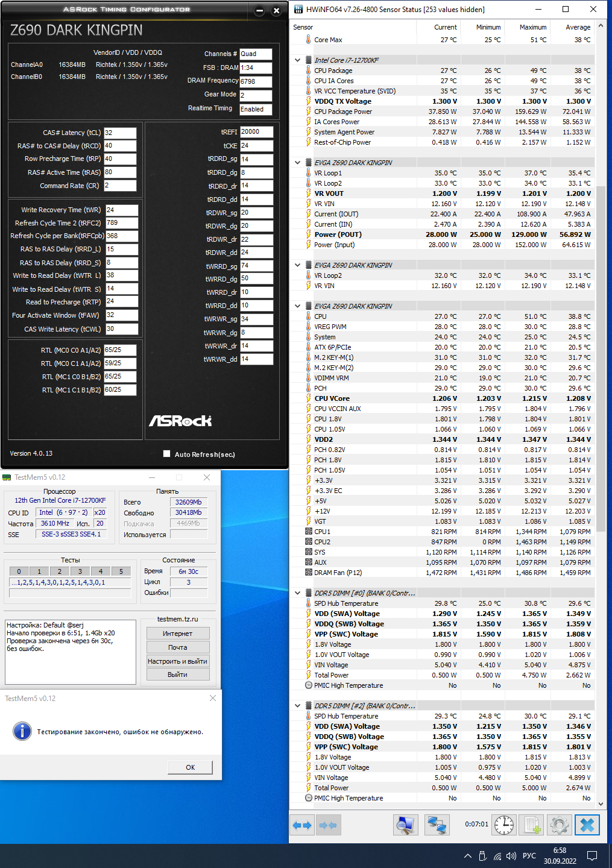Image resolution: width=612 pixels, height=868 pixels.
Task: Click the circle icon beside first PMIC High Temperature
Action: click(x=309, y=685)
